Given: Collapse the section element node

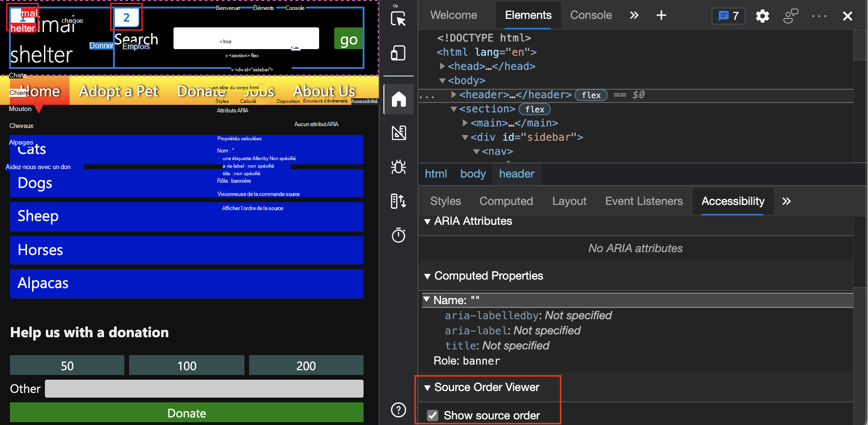Looking at the screenshot, I should tap(454, 109).
